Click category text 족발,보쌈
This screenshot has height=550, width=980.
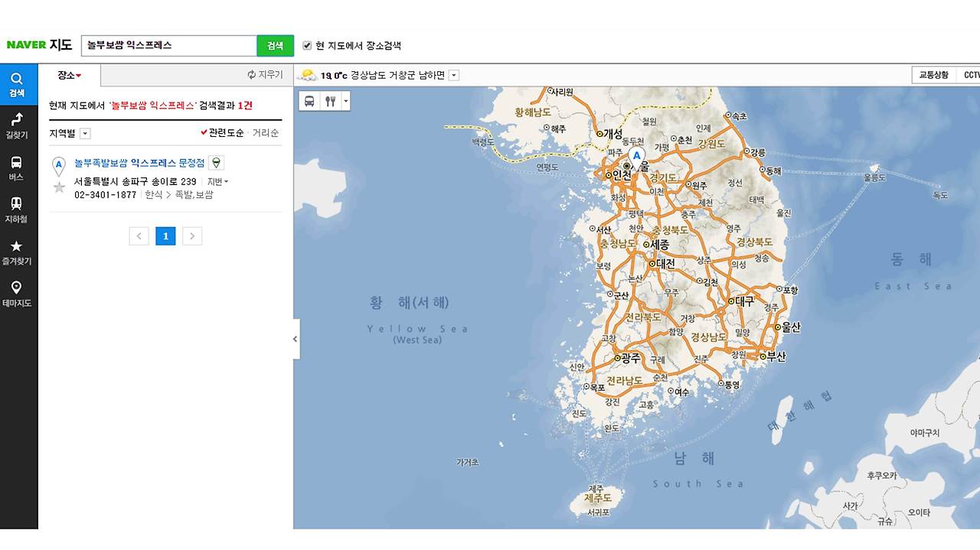(x=194, y=195)
